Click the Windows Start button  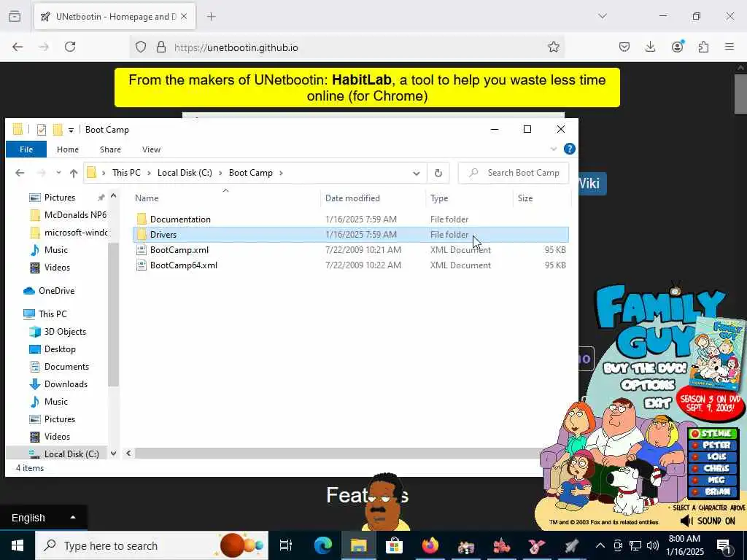18,545
